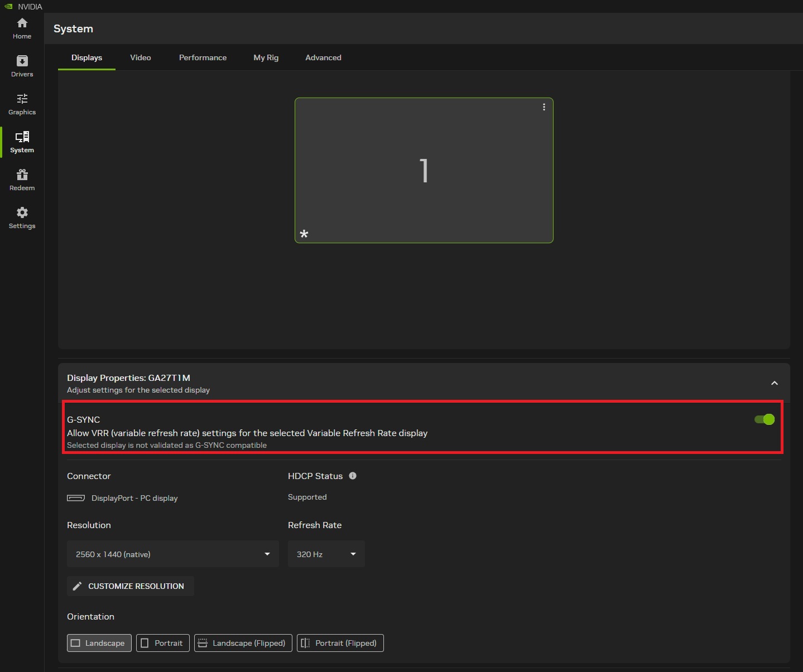Image resolution: width=803 pixels, height=672 pixels.
Task: Click the primary display asterisk marker
Action: [x=304, y=234]
